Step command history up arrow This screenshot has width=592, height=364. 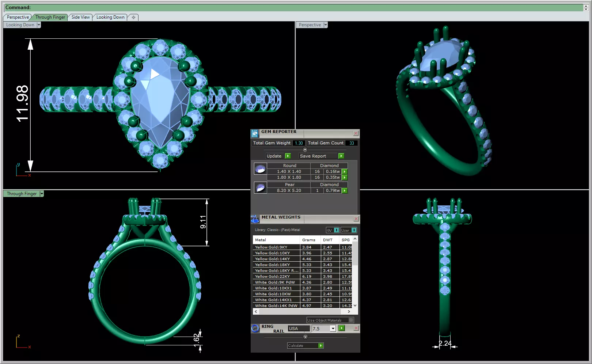(586, 6)
